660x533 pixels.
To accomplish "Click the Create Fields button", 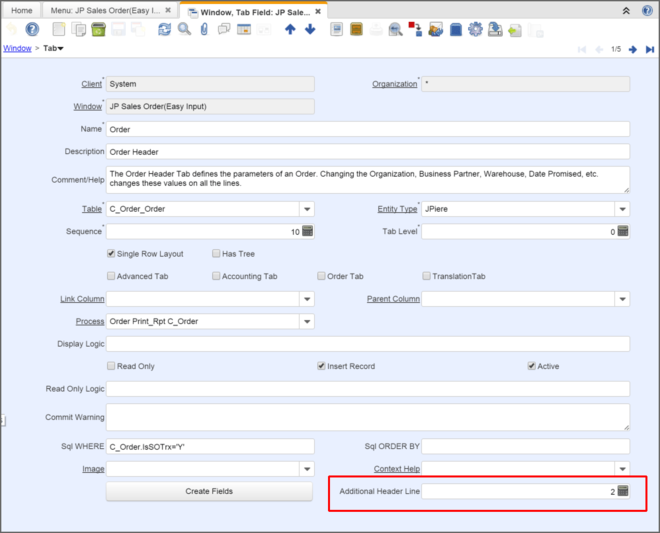I will coord(210,491).
